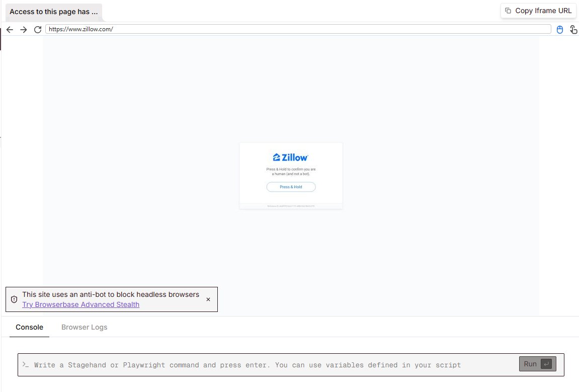Click the Press & Hold verification button
Viewport: 579px width, 392px height.
pos(291,187)
